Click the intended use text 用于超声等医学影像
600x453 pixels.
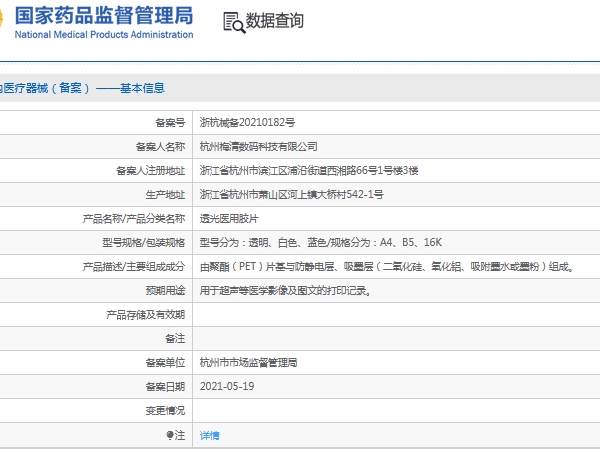pos(285,290)
